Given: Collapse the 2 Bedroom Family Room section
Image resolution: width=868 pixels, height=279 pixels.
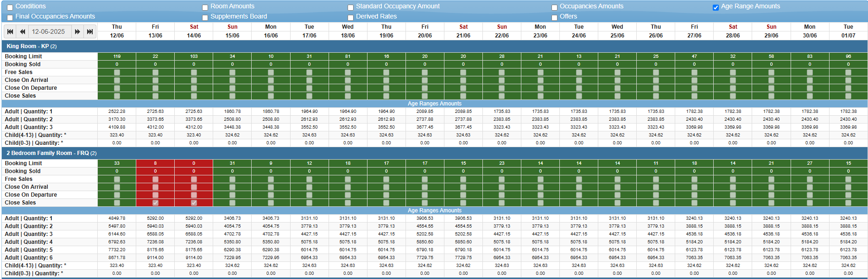Looking at the screenshot, I should click(50, 153).
